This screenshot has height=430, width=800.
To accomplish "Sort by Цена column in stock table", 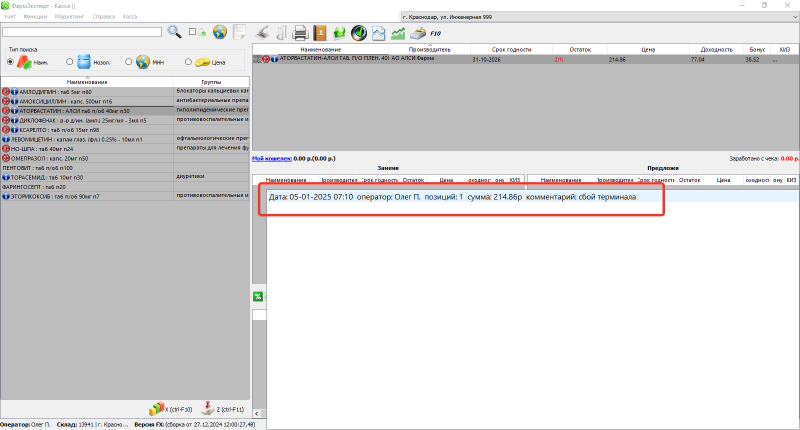I will (x=648, y=49).
